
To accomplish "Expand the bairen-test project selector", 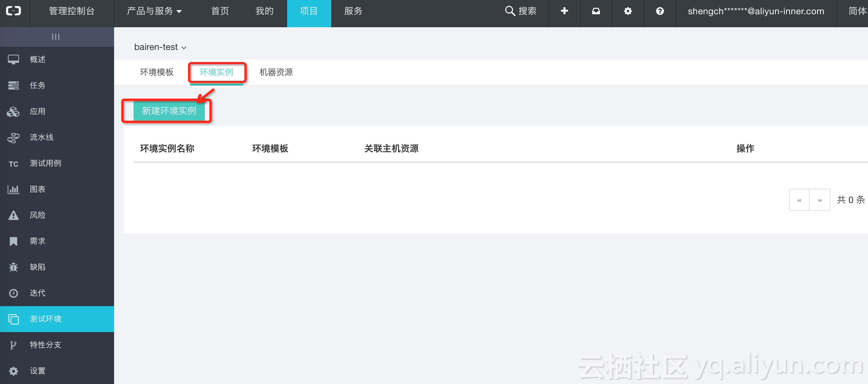I will coord(160,47).
